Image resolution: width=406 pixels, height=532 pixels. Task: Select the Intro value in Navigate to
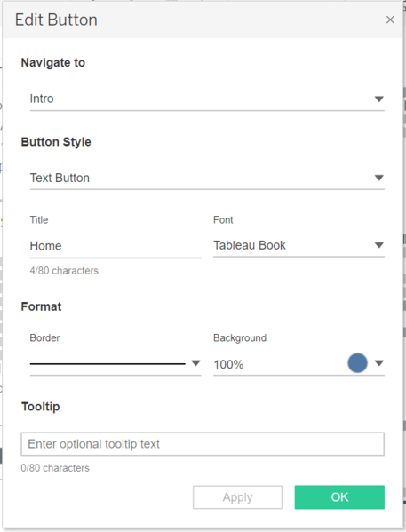[x=42, y=99]
